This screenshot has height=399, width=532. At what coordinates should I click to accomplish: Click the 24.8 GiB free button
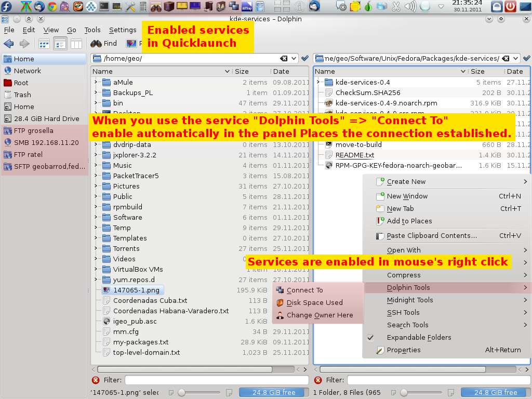(x=273, y=392)
